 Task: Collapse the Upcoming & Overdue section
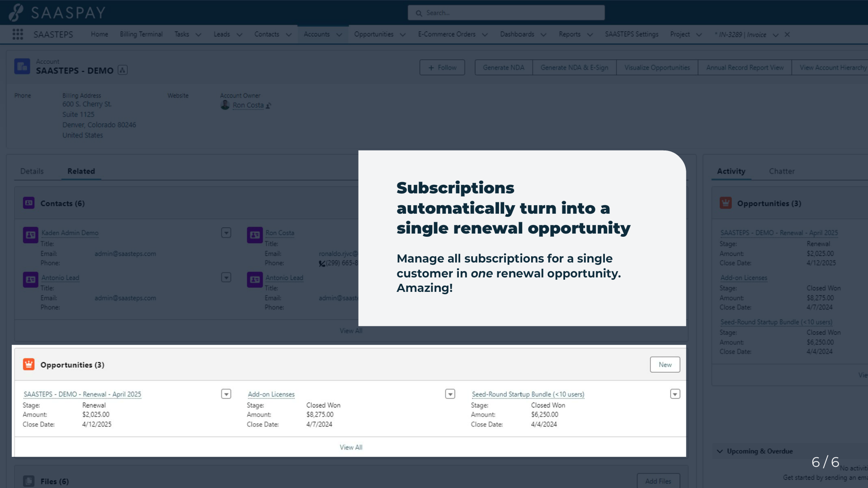coord(720,451)
